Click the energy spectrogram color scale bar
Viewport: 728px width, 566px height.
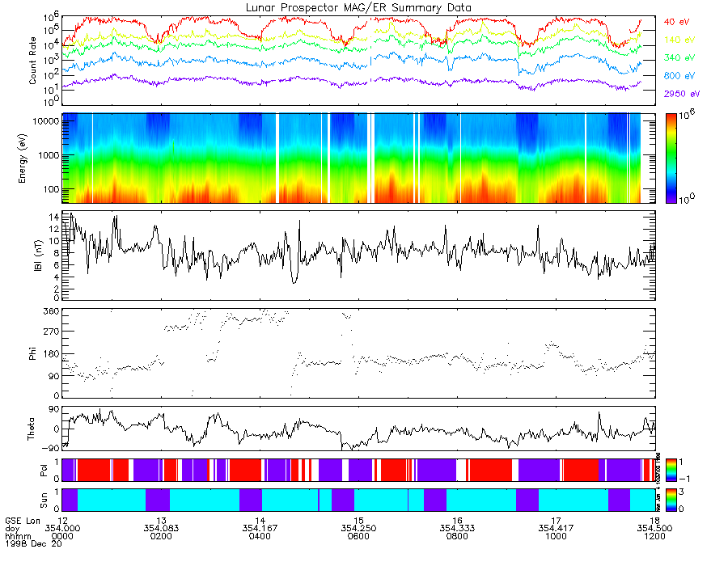tap(671, 158)
